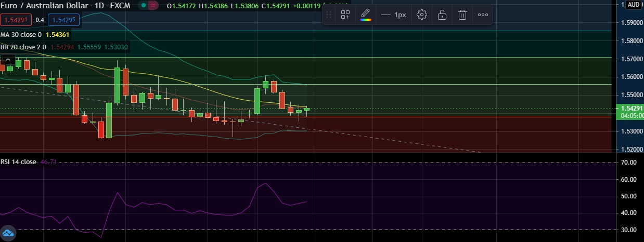The height and width of the screenshot is (242, 644).
Task: Click MA value 1.54361 in the legend
Action: (x=57, y=34)
